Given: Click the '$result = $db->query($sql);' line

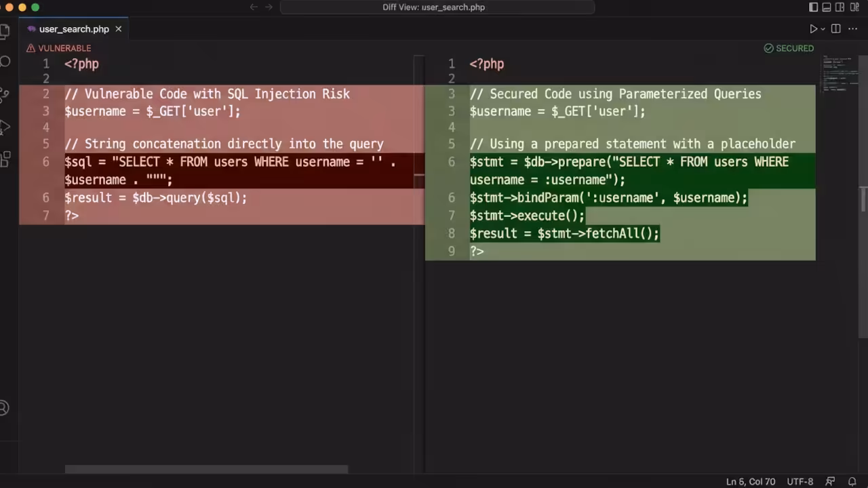Looking at the screenshot, I should click(156, 198).
